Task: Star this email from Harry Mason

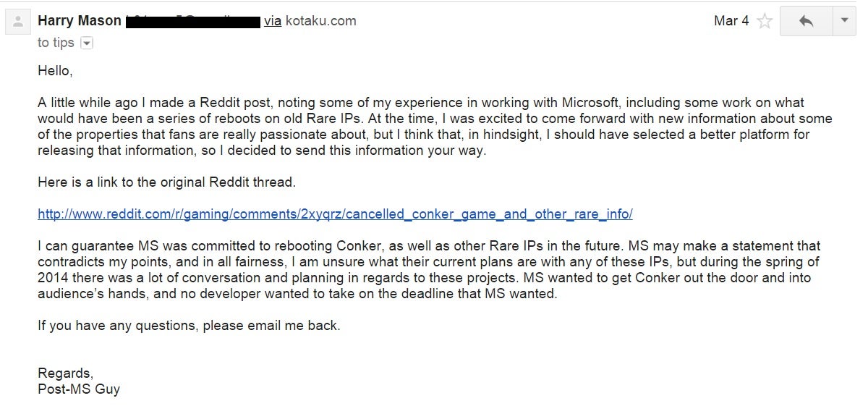Action: pyautogui.click(x=764, y=21)
